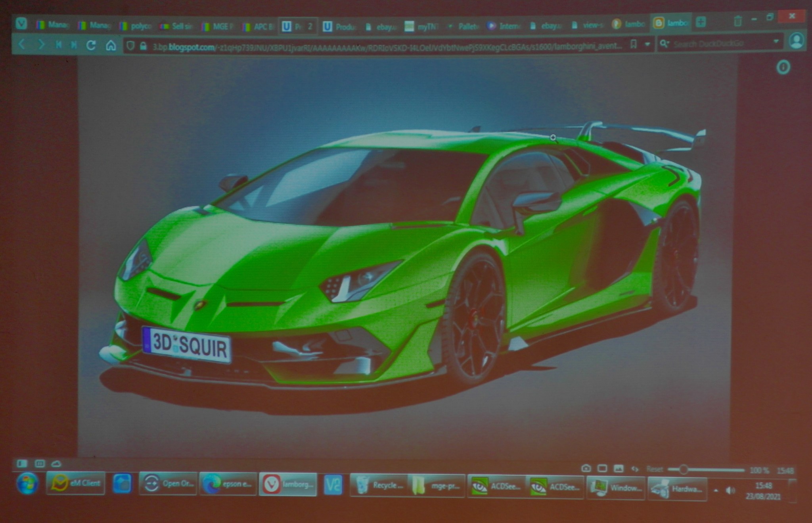The image size is (812, 523).
Task: Toggle images display status icon
Action: pos(619,469)
